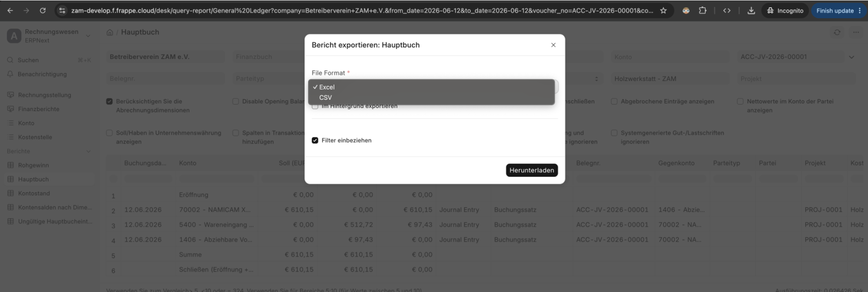The height and width of the screenshot is (292, 868).
Task: Open the three-dots report menu
Action: click(x=856, y=32)
